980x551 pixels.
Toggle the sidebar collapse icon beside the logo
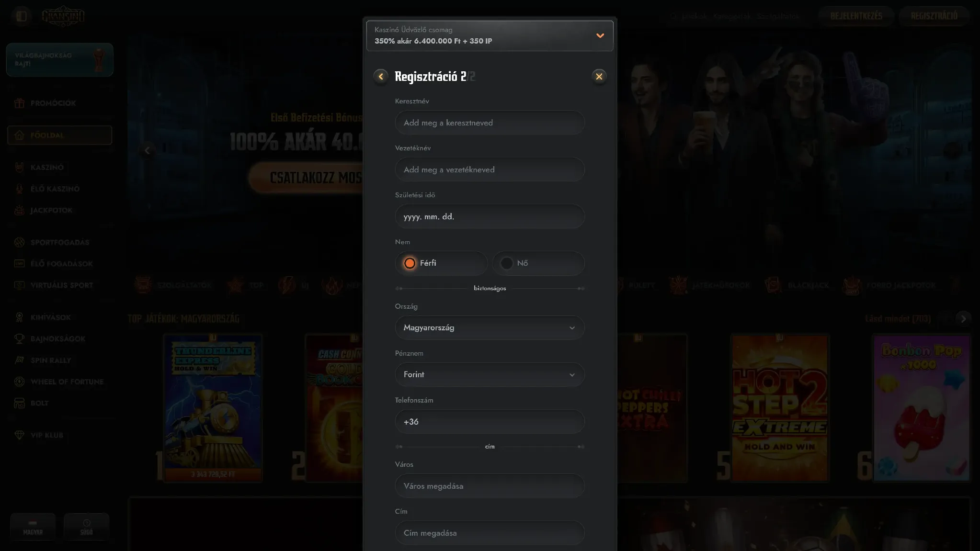(x=21, y=16)
